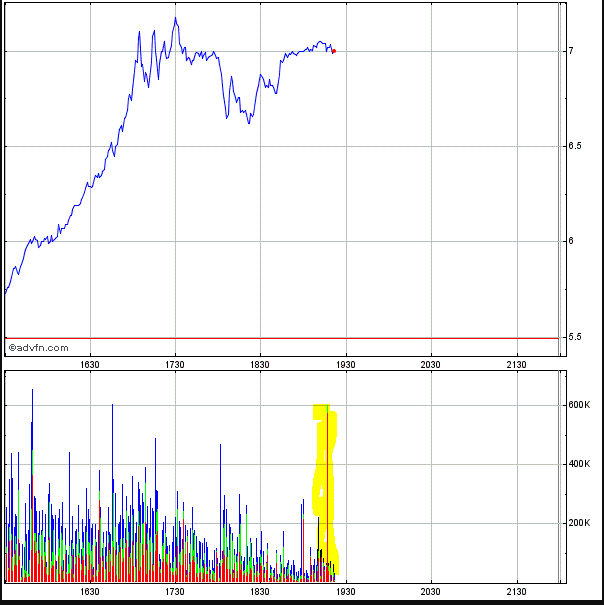Viewport: 604px width, 605px height.
Task: Pick the "1730" time label under the volume chart
Action: click(x=175, y=591)
